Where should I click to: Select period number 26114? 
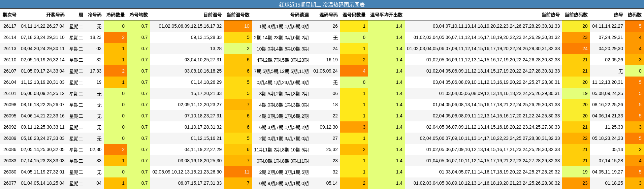point(10,37)
